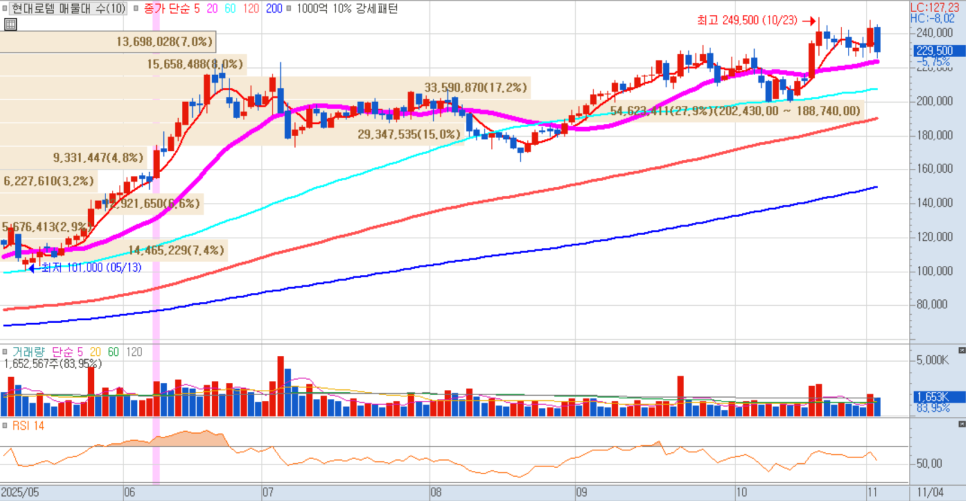Image resolution: width=966 pixels, height=501 pixels.
Task: Click the 14,465,229(7.4%) volume profile label
Action: (x=176, y=250)
